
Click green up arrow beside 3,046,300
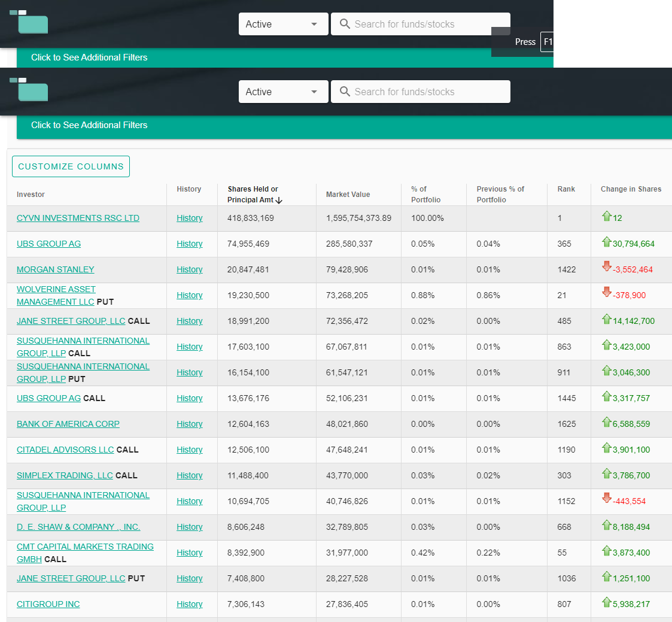click(x=606, y=371)
